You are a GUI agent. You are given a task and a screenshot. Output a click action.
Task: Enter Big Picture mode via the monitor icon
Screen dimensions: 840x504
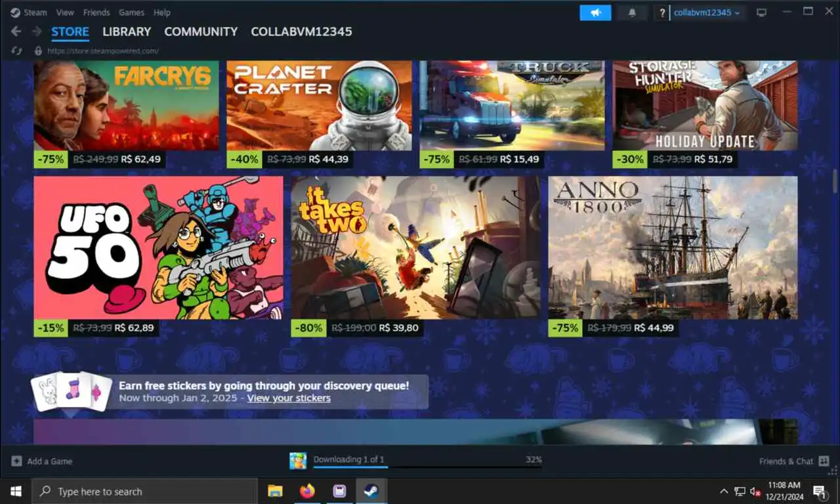(x=761, y=12)
